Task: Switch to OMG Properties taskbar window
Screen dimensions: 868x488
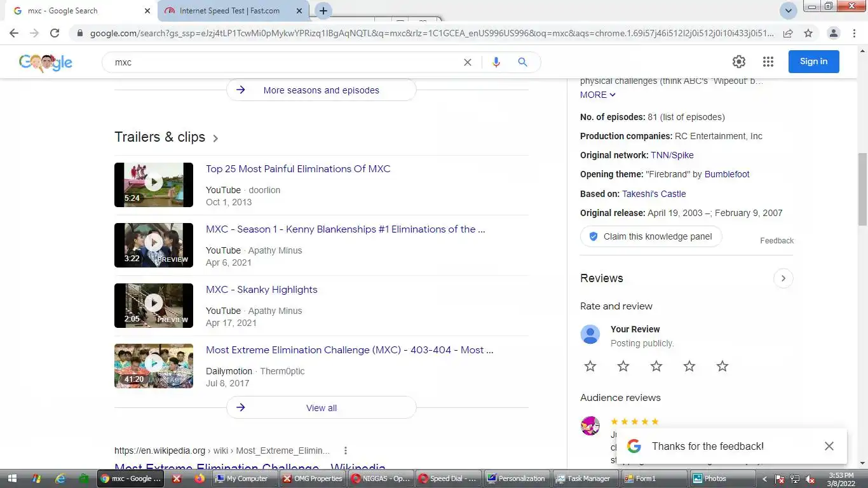Action: 313,478
